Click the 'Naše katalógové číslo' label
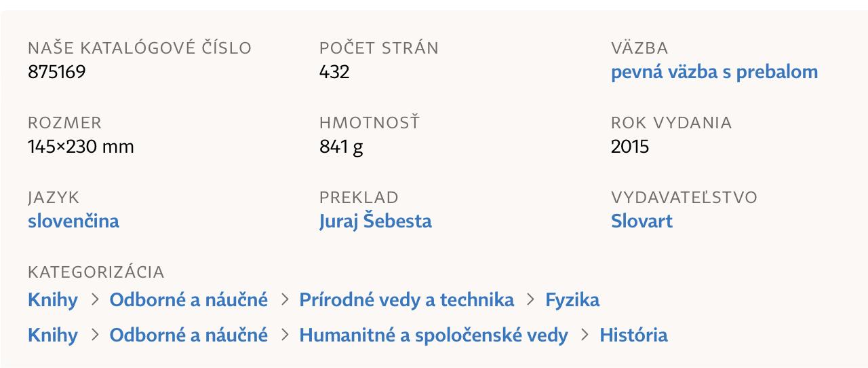 140,48
